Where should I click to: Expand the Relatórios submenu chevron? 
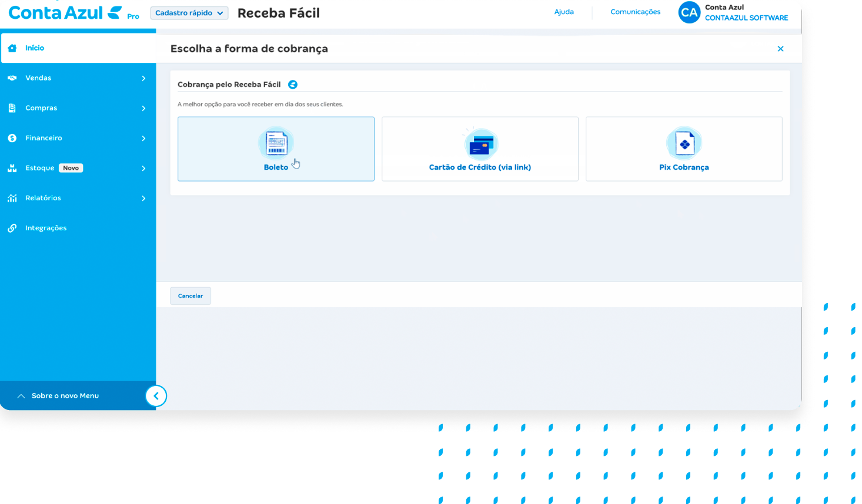pos(143,198)
